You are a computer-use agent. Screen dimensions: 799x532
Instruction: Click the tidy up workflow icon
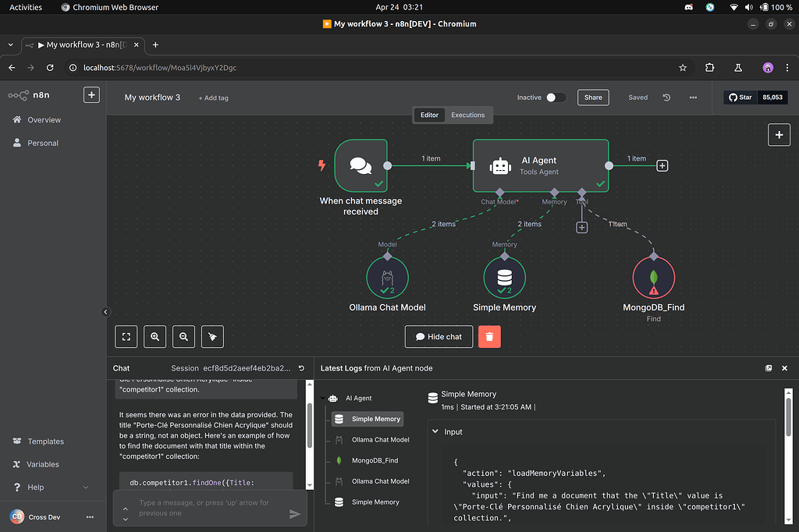pyautogui.click(x=211, y=336)
